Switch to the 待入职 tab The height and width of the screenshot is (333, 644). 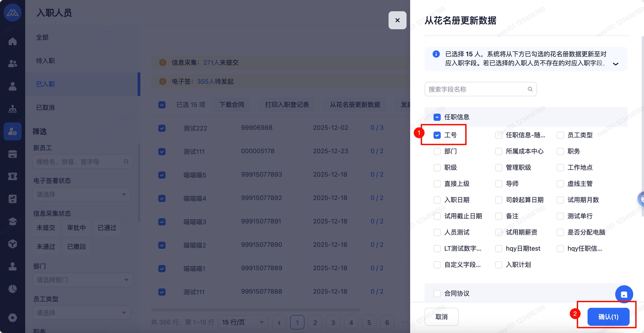click(x=45, y=61)
